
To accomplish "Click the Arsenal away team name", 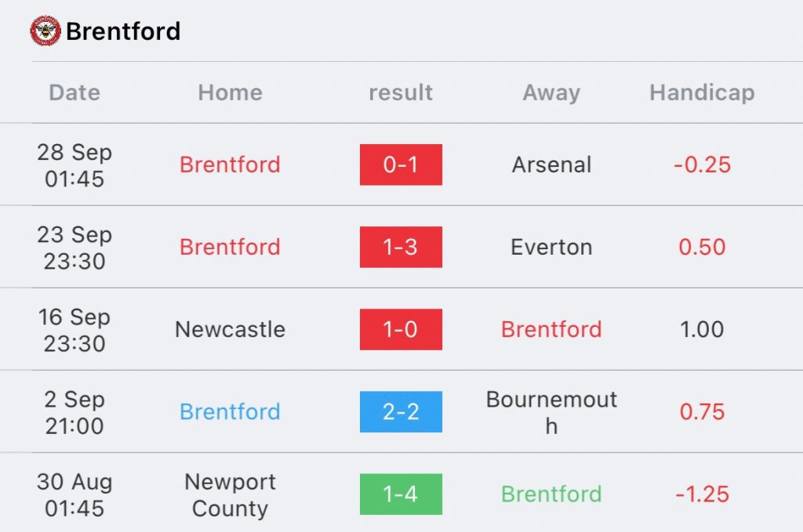I will coord(551,165).
